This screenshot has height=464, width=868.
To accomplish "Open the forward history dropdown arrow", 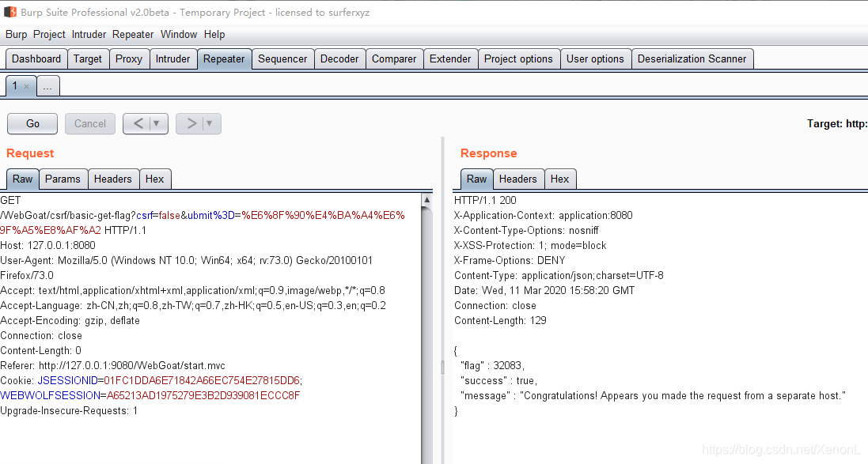I will [209, 123].
